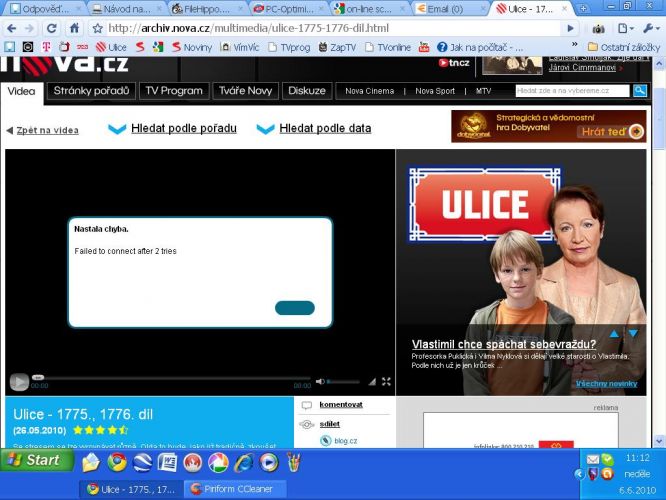This screenshot has width=666, height=500.
Task: Open the YouTube bookmark icon
Action: pyautogui.click(x=424, y=47)
